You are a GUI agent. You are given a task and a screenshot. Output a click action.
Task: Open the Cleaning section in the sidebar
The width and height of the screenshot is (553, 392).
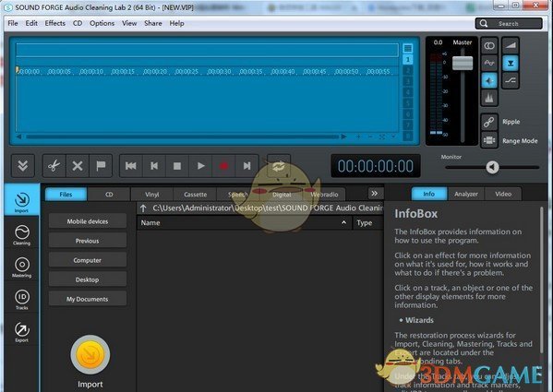[x=22, y=235]
